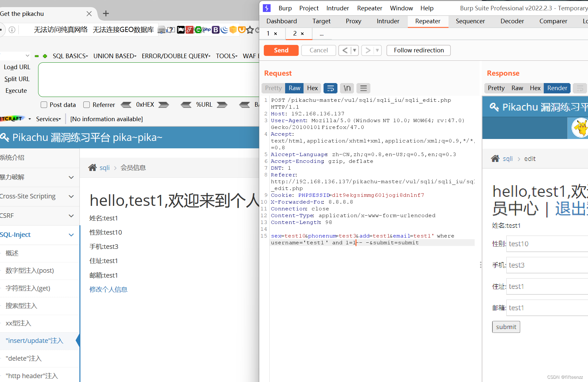This screenshot has height=382, width=588.
Task: Click Load URL in HackBar
Action: coord(17,67)
